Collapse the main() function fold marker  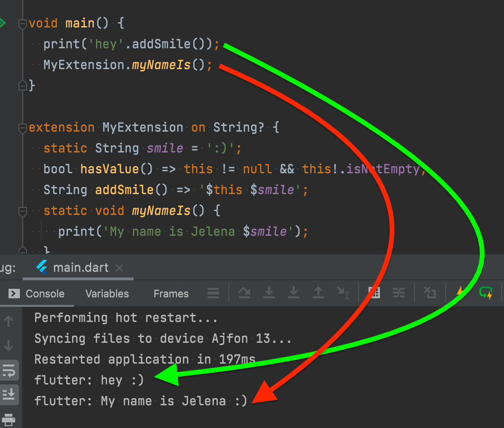coord(23,24)
